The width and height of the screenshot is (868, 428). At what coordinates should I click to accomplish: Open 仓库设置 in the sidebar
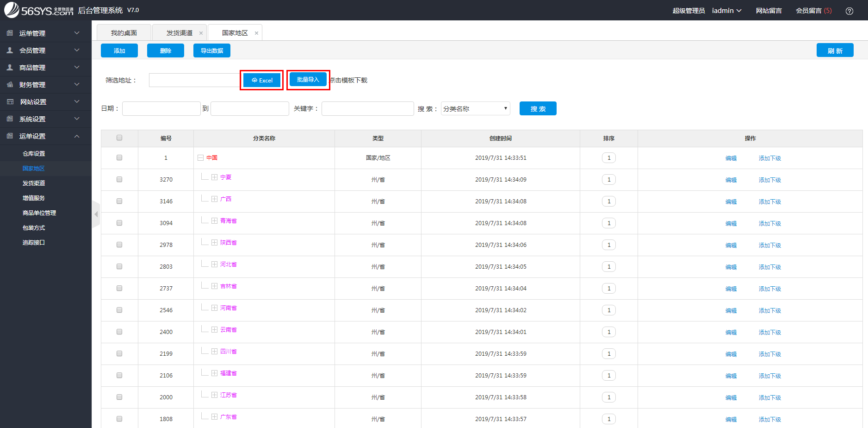point(34,153)
